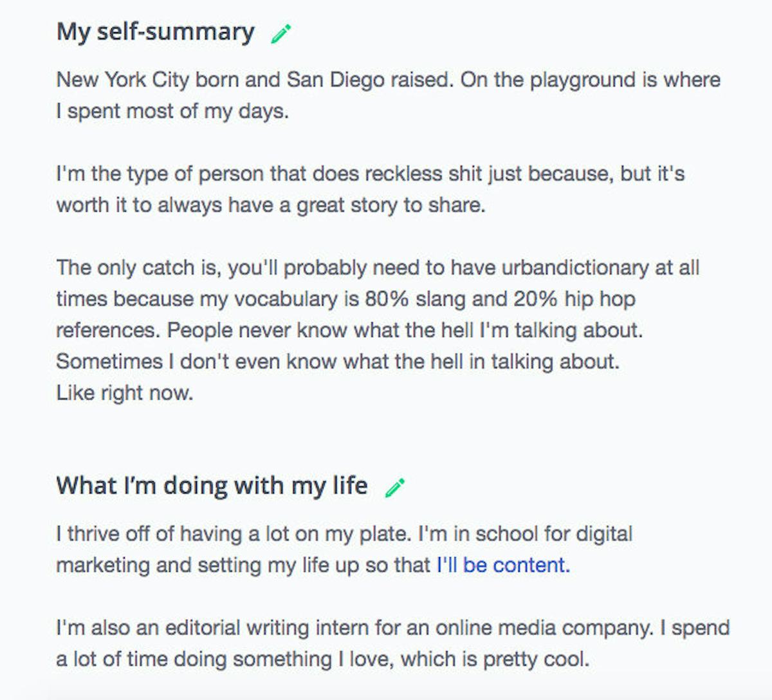The height and width of the screenshot is (700, 772).
Task: Click the line "I thrive off of having a lot"
Action: pyautogui.click(x=344, y=534)
